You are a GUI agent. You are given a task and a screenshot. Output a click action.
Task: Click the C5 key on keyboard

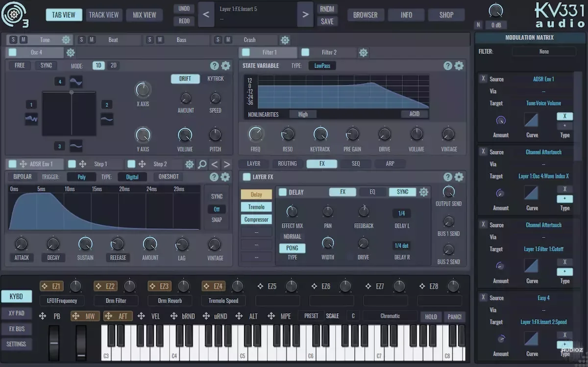[x=244, y=343]
